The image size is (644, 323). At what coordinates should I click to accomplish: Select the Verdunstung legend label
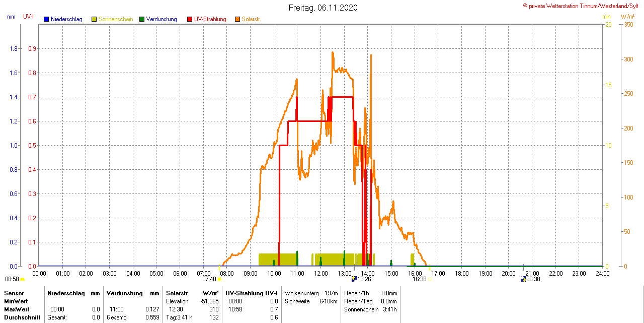162,19
